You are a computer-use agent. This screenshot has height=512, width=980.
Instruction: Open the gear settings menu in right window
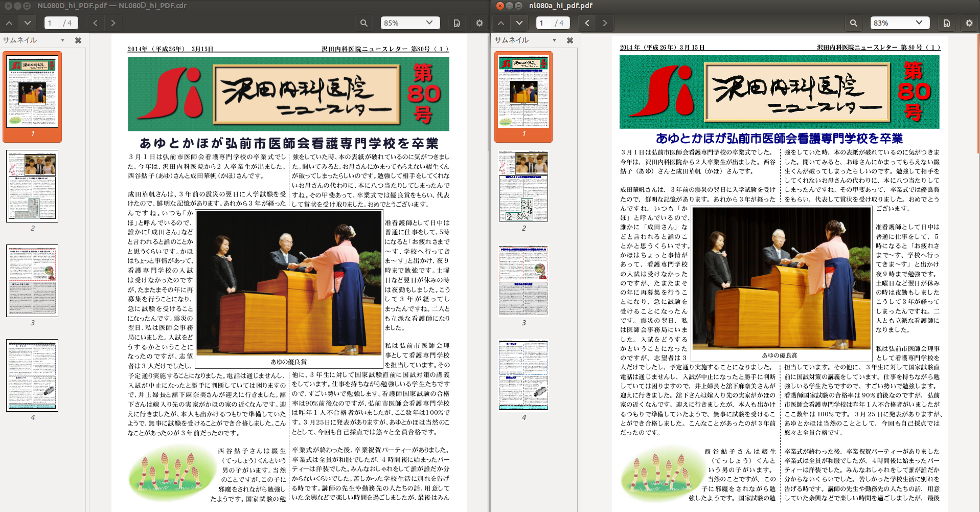pos(969,23)
